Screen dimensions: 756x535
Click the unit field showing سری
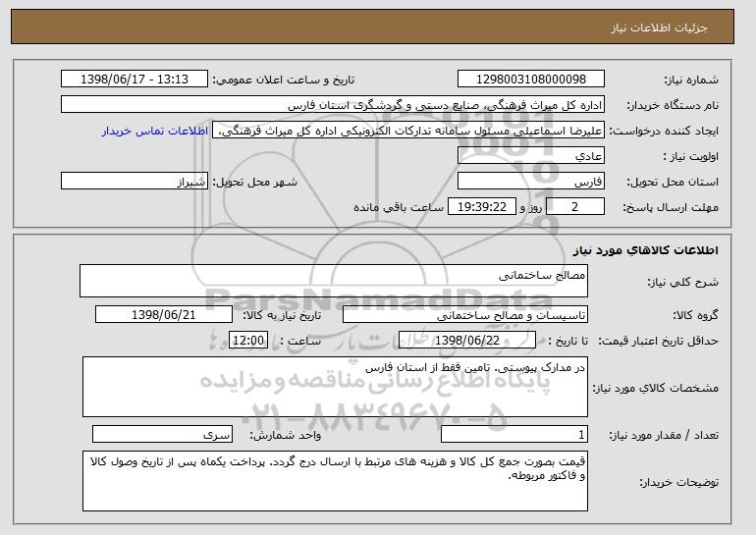(x=162, y=434)
